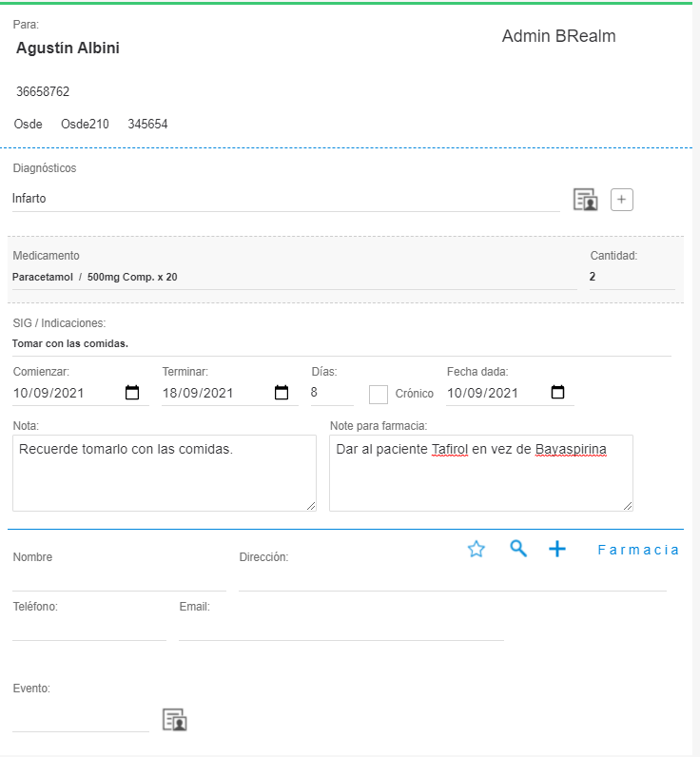Click the pharmacy Dirección input field
Image resolution: width=700 pixels, height=757 pixels.
pyautogui.click(x=452, y=578)
